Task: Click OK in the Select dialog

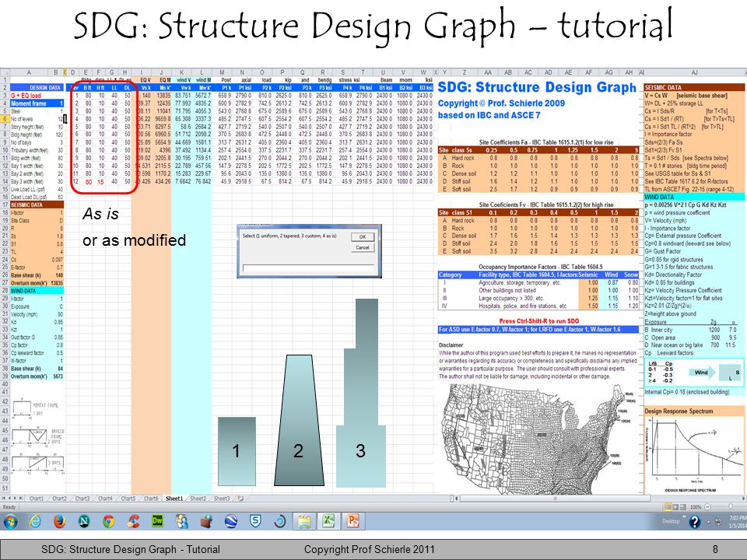Action: [x=363, y=236]
